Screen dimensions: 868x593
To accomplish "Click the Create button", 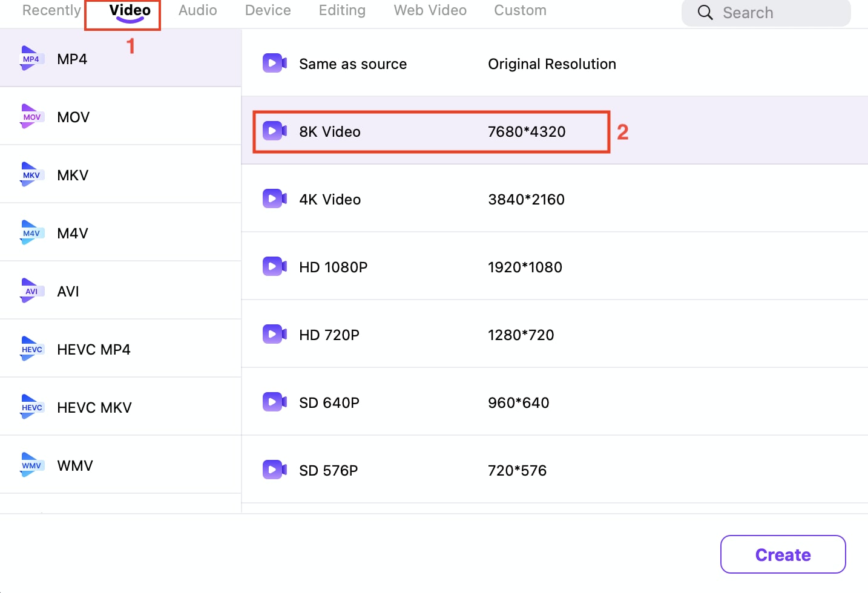I will coord(782,554).
